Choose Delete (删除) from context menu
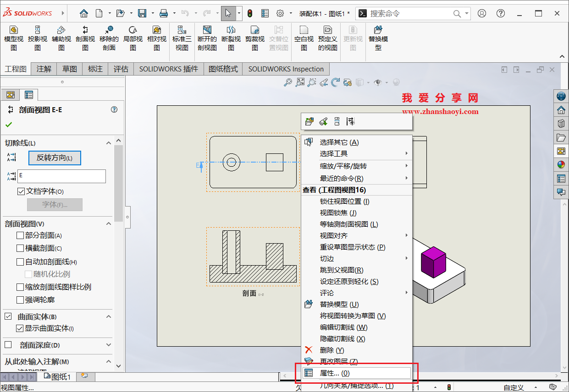The height and width of the screenshot is (392, 569). [x=357, y=350]
